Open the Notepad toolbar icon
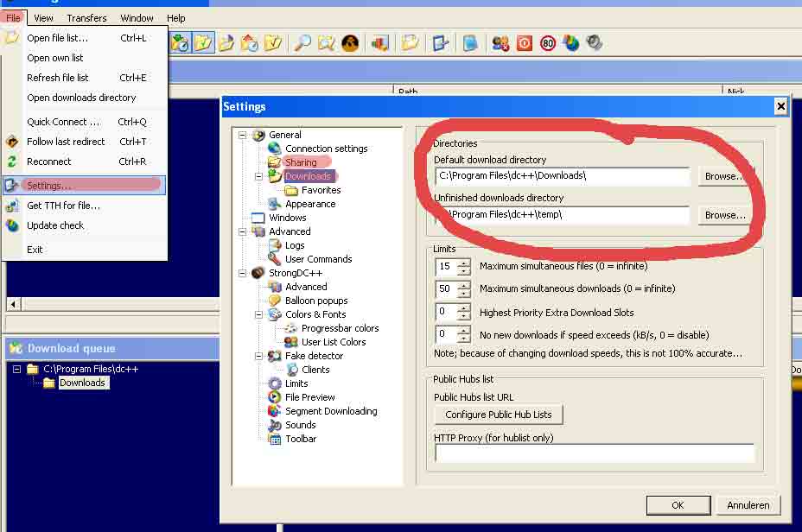Screen dimensions: 802x532 pos(469,43)
